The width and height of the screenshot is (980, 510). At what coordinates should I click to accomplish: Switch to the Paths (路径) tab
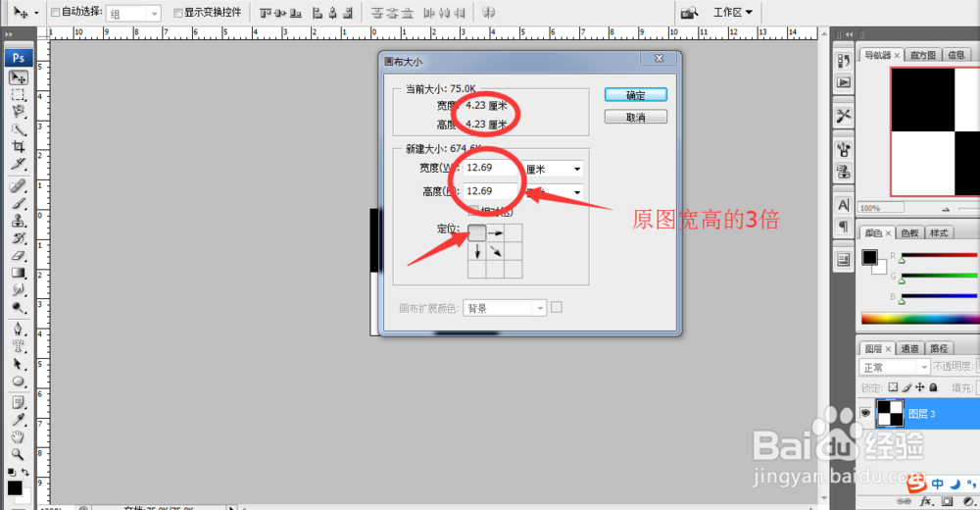pyautogui.click(x=939, y=348)
